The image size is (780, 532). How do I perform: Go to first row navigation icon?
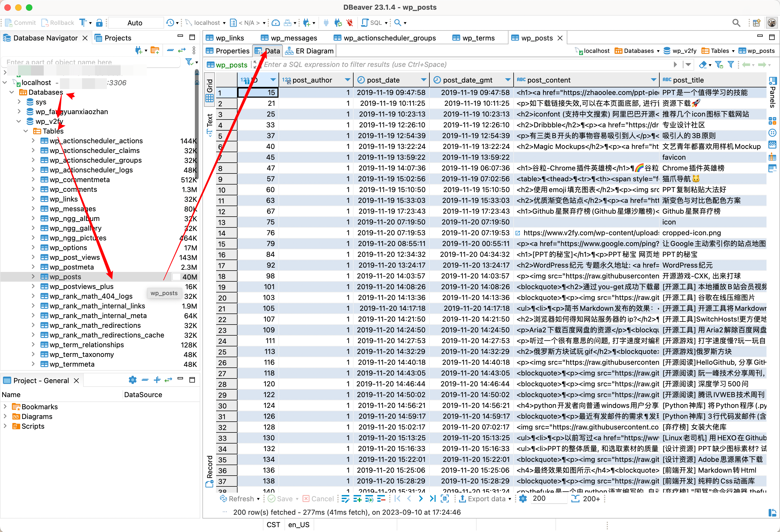[397, 499]
